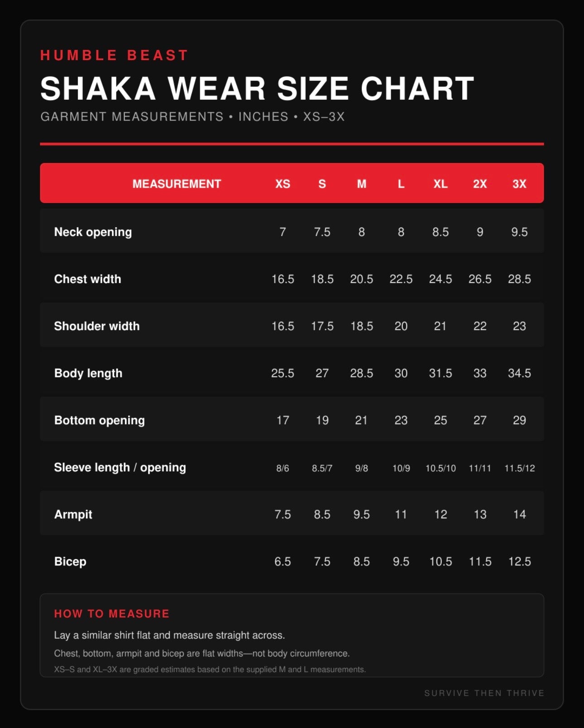Click the Chest width row label
The height and width of the screenshot is (728, 584).
tap(87, 279)
